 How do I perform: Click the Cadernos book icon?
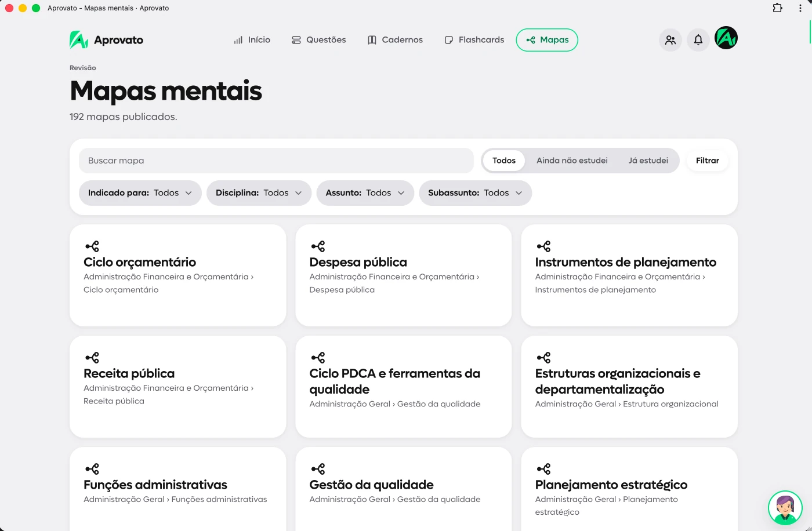coord(372,40)
